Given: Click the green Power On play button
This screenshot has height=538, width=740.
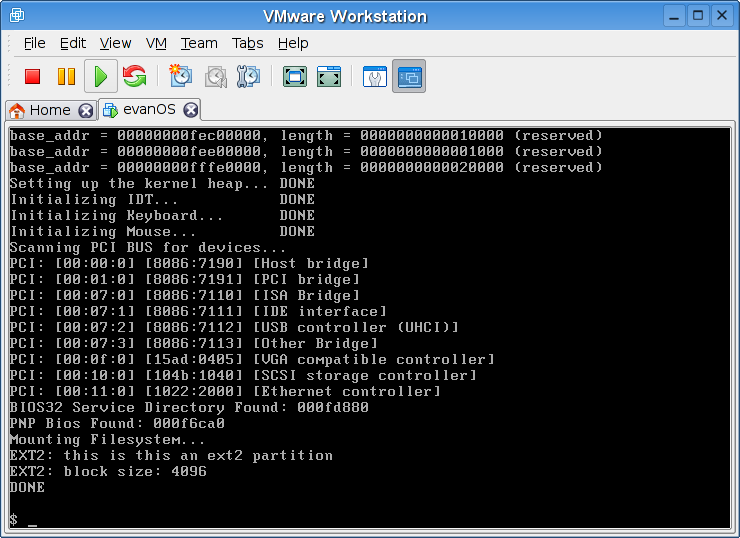Looking at the screenshot, I should click(100, 76).
